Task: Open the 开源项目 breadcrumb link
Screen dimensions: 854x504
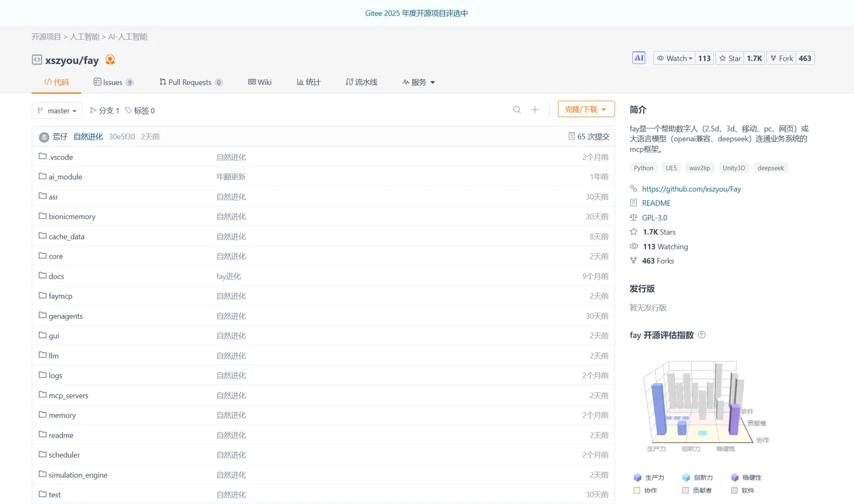Action: tap(46, 37)
